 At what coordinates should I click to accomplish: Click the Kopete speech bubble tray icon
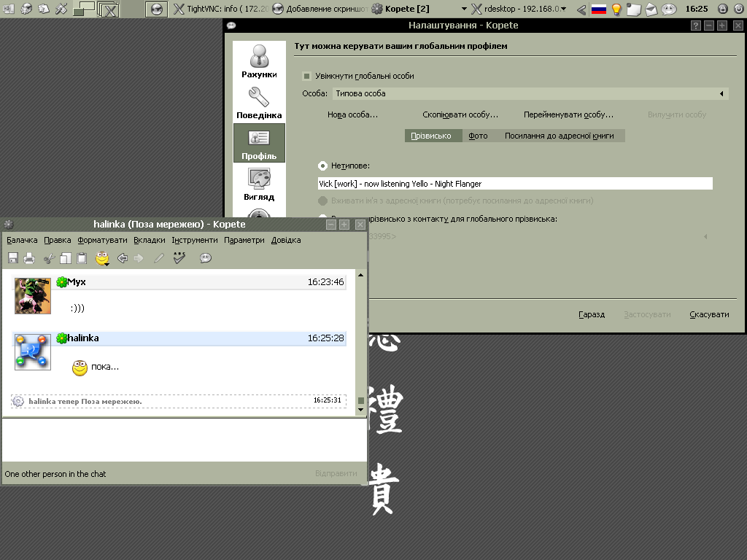pyautogui.click(x=669, y=9)
